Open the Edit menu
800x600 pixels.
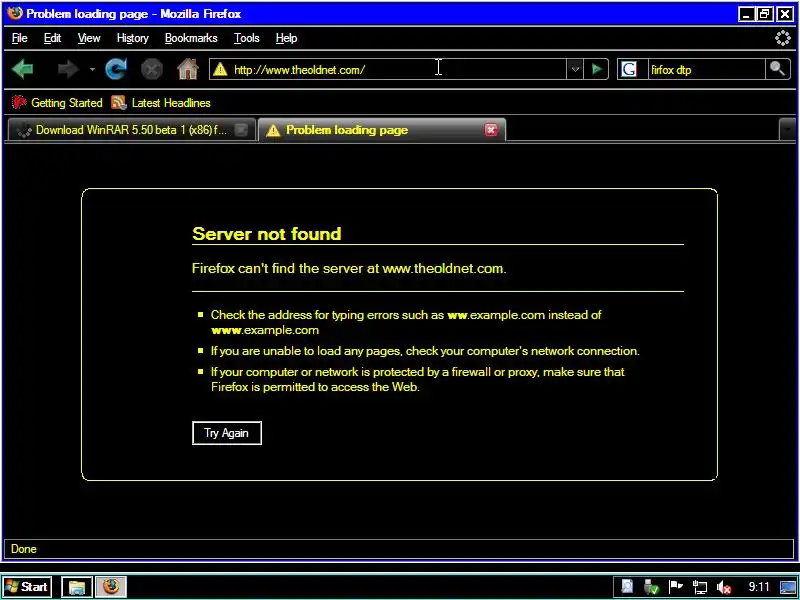pos(52,38)
